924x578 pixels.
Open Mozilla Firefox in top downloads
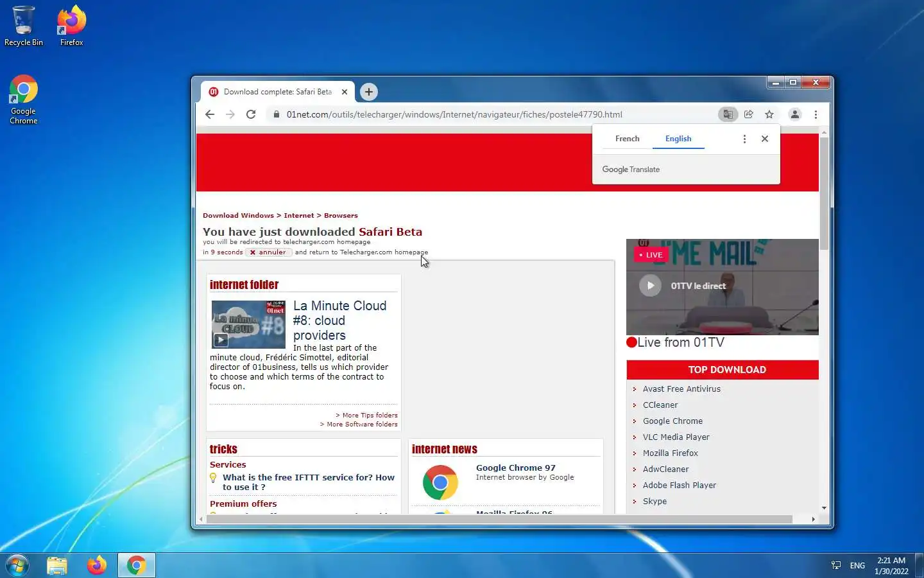pyautogui.click(x=670, y=453)
